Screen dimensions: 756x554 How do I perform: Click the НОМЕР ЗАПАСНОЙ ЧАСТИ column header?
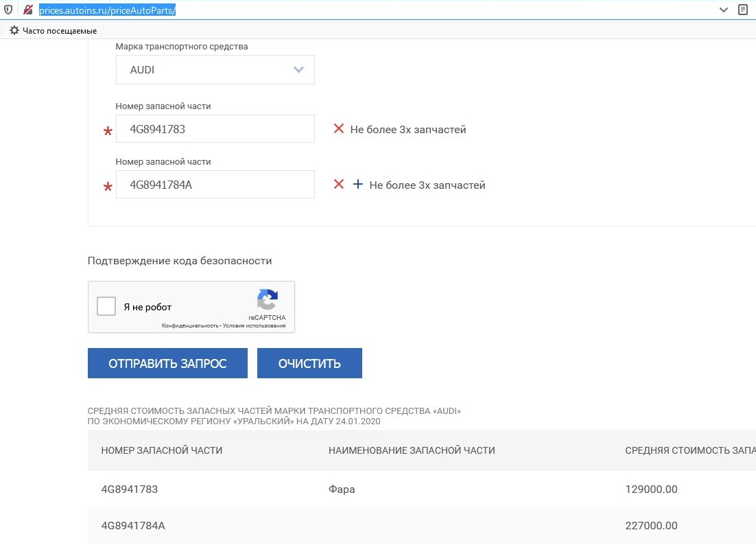tap(161, 450)
